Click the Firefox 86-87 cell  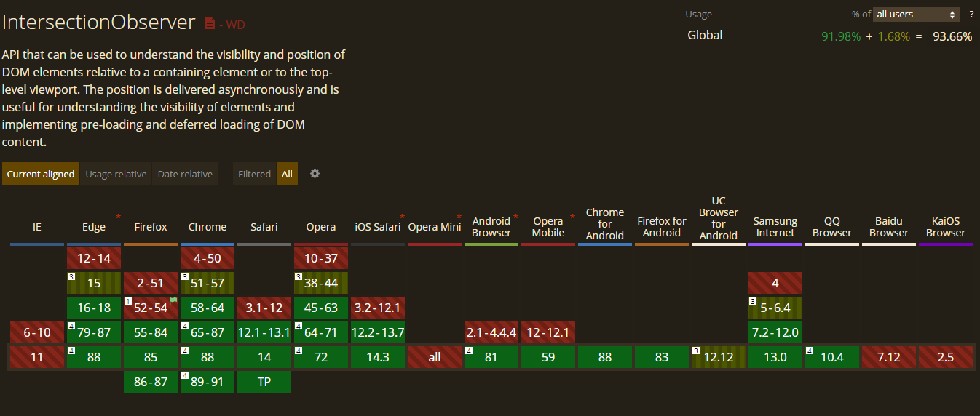[x=151, y=382]
